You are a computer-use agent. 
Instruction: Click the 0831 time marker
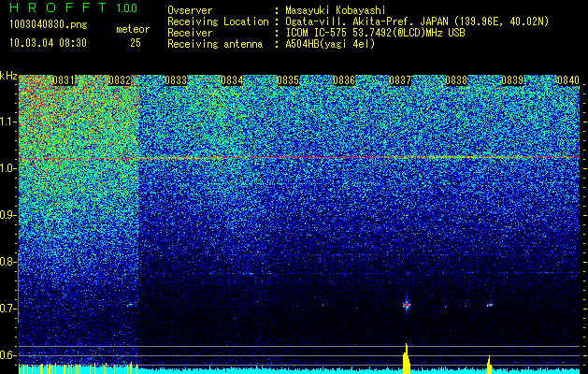[x=64, y=80]
